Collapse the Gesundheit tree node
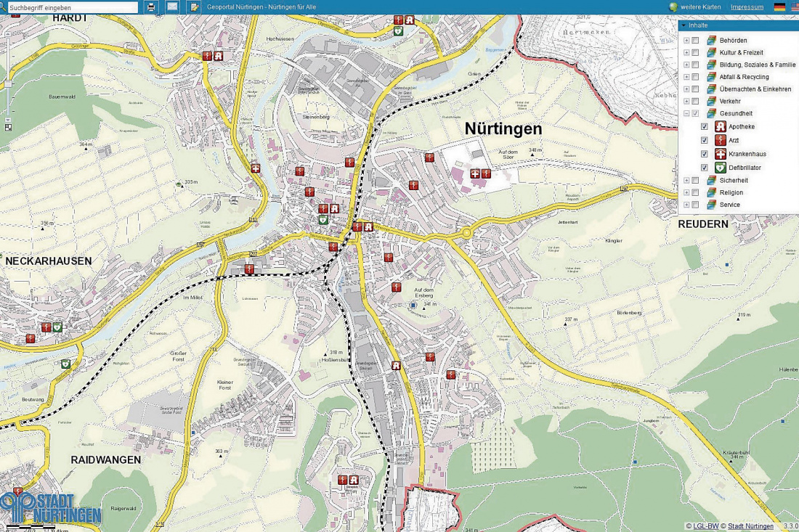Screen dimensions: 799x532 (686, 113)
